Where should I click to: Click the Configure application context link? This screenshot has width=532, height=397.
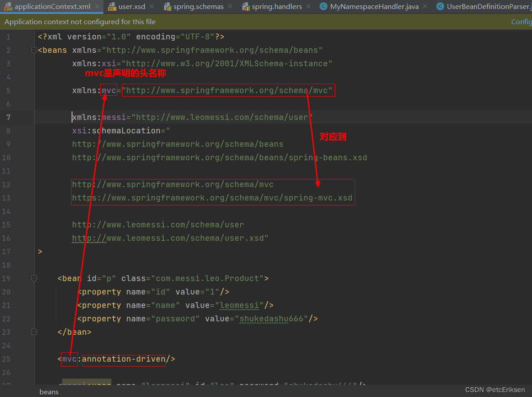click(521, 21)
